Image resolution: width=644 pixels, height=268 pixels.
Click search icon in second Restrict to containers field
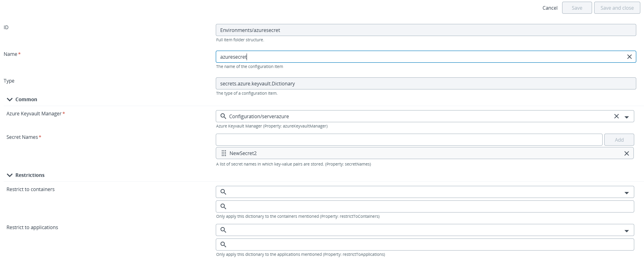(x=223, y=206)
